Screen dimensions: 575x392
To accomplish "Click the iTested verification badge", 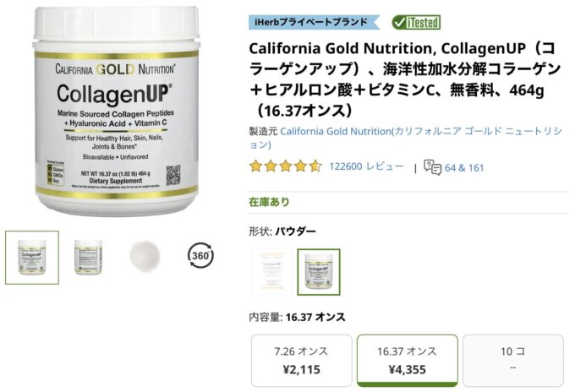I will (x=416, y=22).
